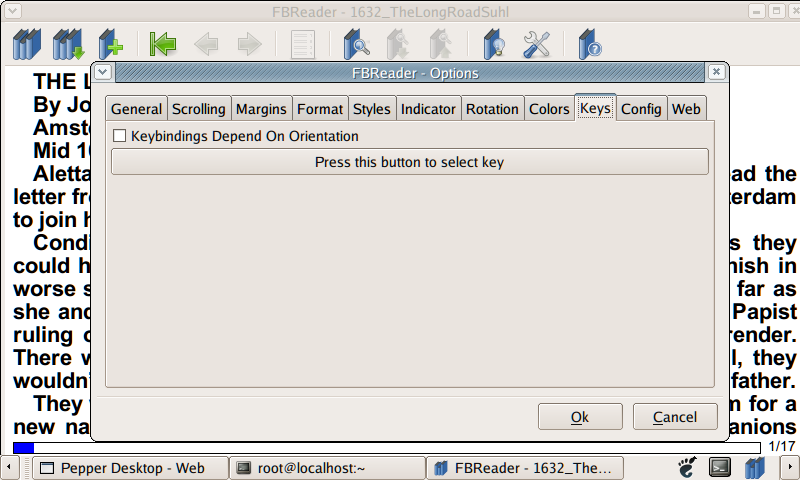800x480 pixels.
Task: Open the search text magnifier book icon
Action: pyautogui.click(x=357, y=44)
